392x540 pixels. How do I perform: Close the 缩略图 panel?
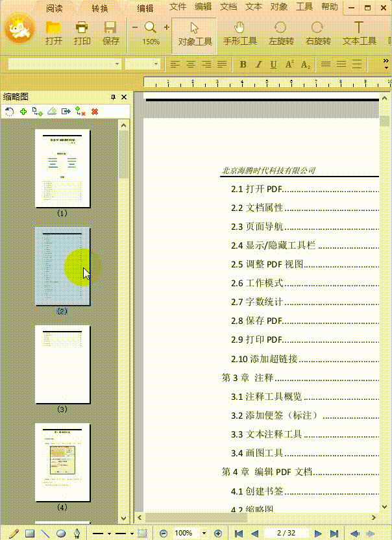tap(124, 97)
